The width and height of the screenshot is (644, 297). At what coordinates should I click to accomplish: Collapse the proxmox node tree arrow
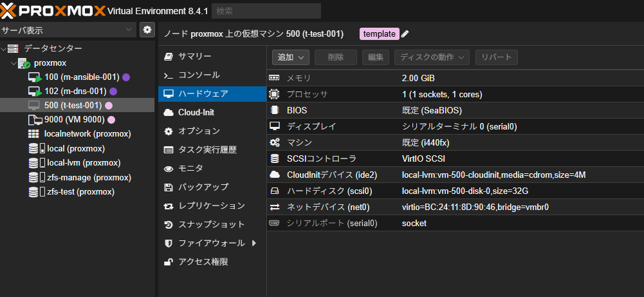point(14,63)
